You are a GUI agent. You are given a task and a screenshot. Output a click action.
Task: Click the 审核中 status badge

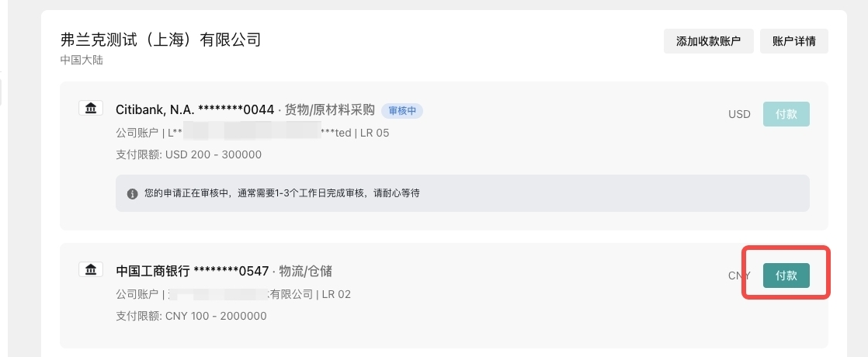401,110
